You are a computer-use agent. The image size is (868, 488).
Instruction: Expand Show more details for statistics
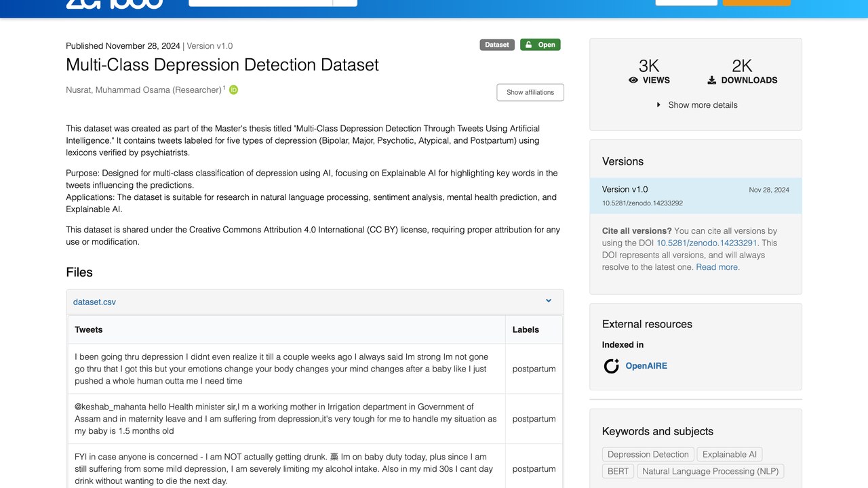click(696, 105)
